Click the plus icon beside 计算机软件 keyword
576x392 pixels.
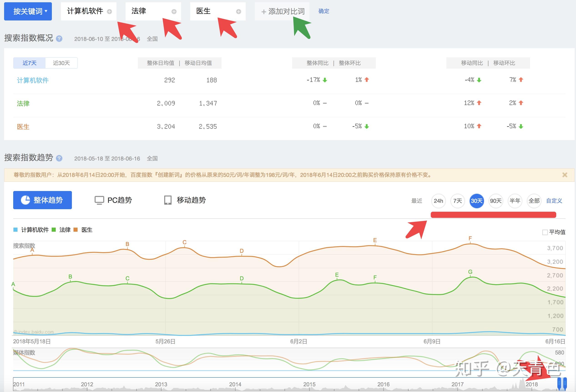pyautogui.click(x=109, y=11)
